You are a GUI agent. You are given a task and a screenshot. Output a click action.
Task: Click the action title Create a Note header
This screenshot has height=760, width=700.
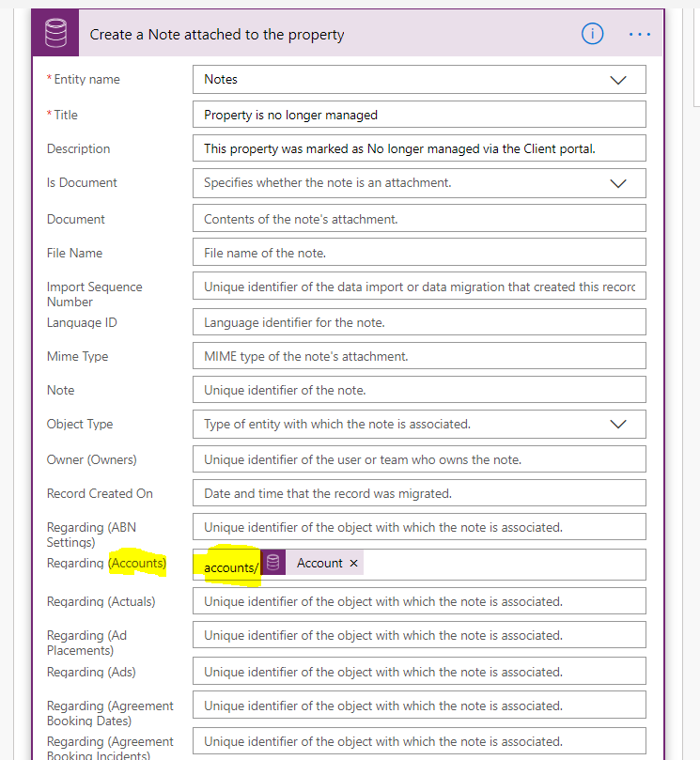point(217,35)
